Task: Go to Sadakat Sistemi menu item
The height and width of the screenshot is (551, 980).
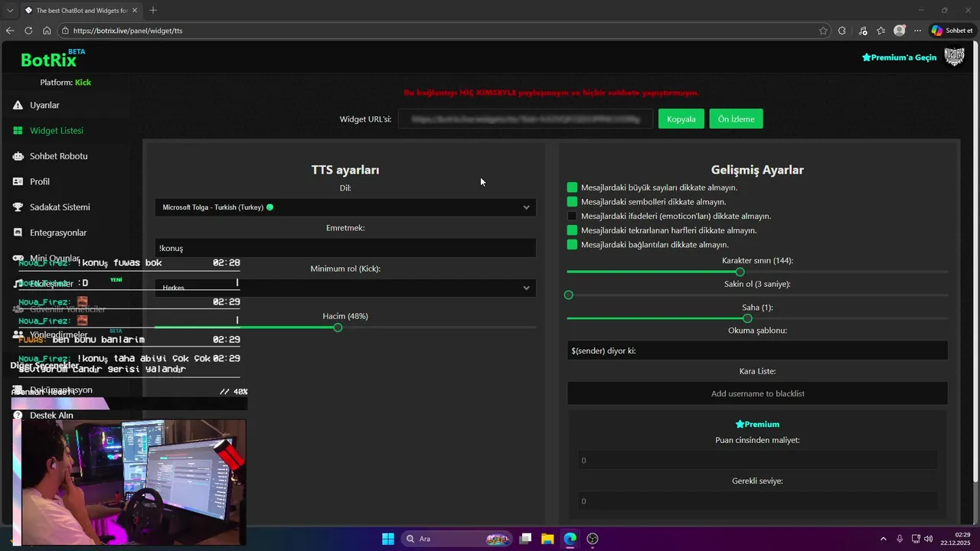Action: (60, 207)
